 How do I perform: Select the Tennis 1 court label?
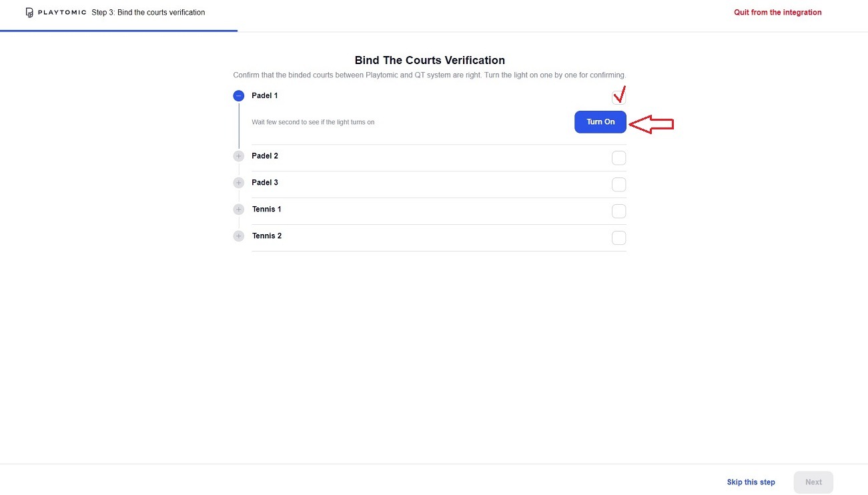266,209
